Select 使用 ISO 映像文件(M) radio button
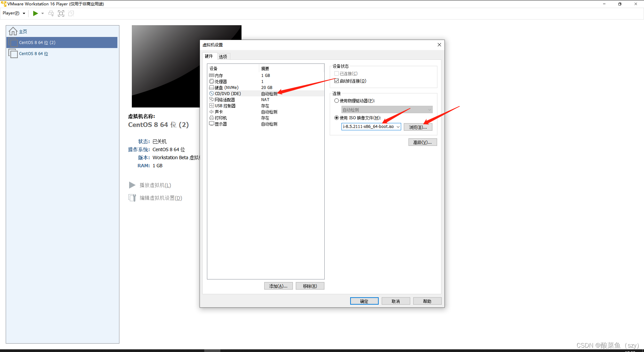 click(x=336, y=118)
